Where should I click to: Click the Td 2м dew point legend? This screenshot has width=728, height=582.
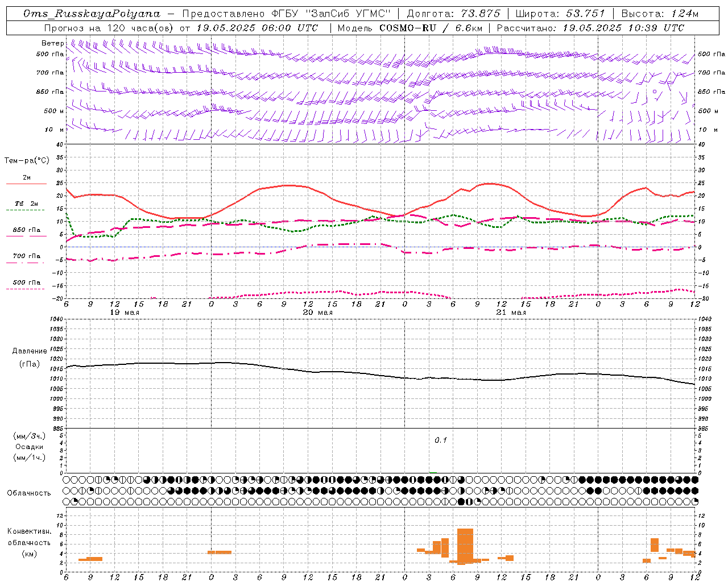pyautogui.click(x=26, y=203)
